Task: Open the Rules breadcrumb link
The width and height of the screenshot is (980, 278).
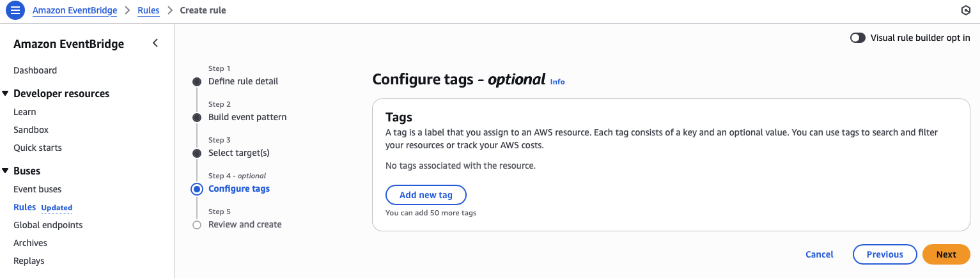Action: pos(148,10)
